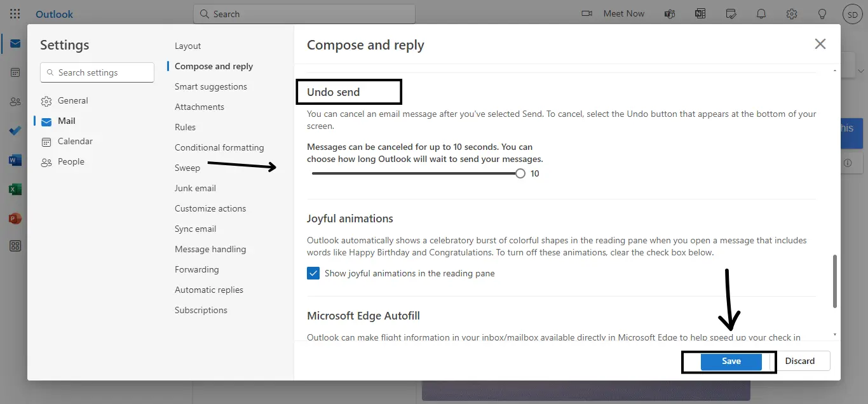The width and height of the screenshot is (868, 404).
Task: Click the settings pane vertical scrollbar thumb
Action: coord(834,281)
